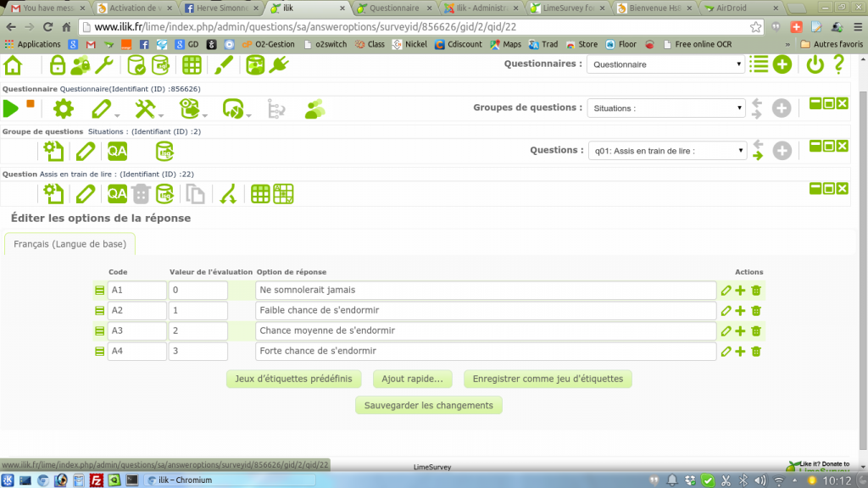This screenshot has height=488, width=868.
Task: Bookmark page with star icon
Action: [755, 27]
